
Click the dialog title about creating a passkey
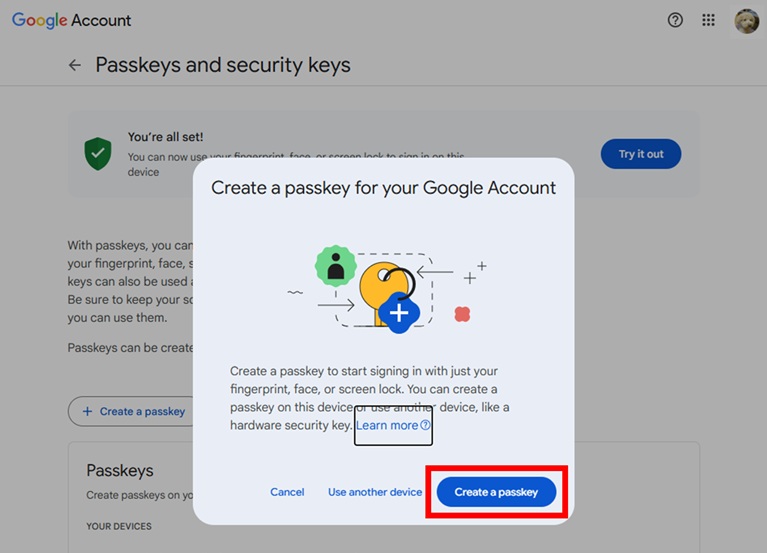click(384, 187)
